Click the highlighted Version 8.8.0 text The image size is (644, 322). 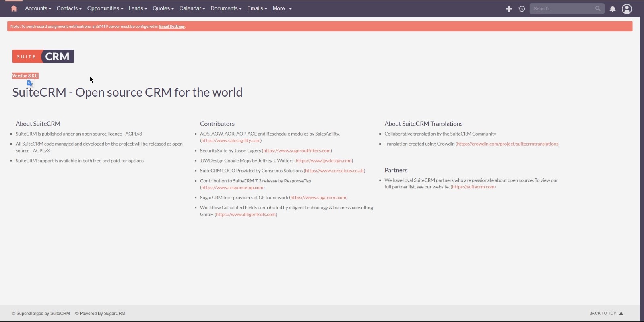pyautogui.click(x=25, y=76)
